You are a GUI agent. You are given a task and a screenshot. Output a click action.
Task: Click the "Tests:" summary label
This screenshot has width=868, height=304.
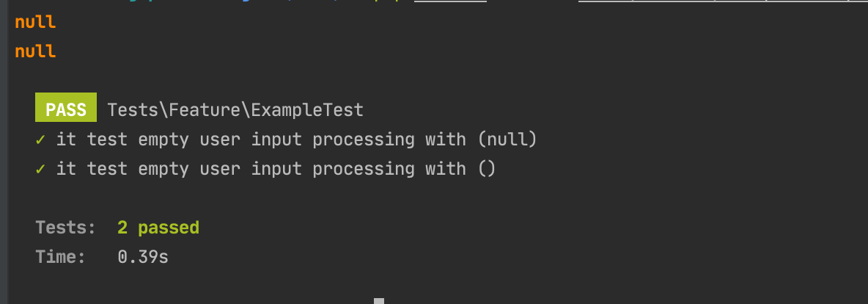[65, 228]
